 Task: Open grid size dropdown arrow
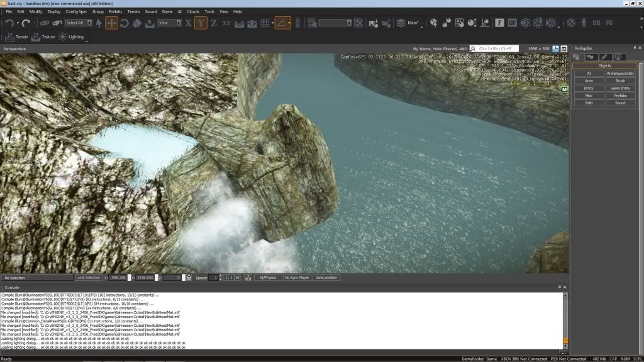272,23
